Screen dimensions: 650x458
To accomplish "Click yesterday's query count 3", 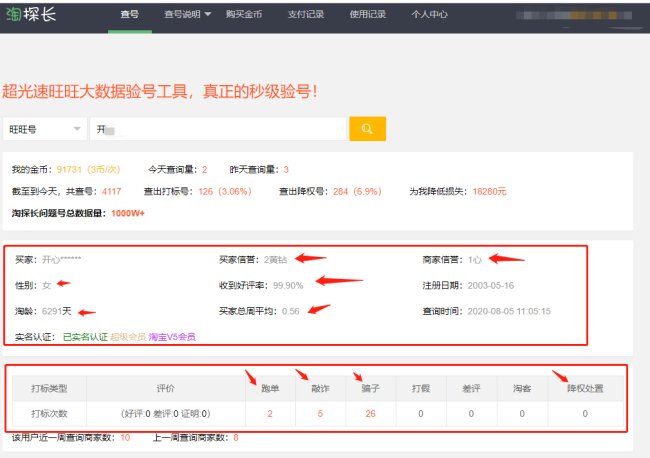I will coord(286,170).
